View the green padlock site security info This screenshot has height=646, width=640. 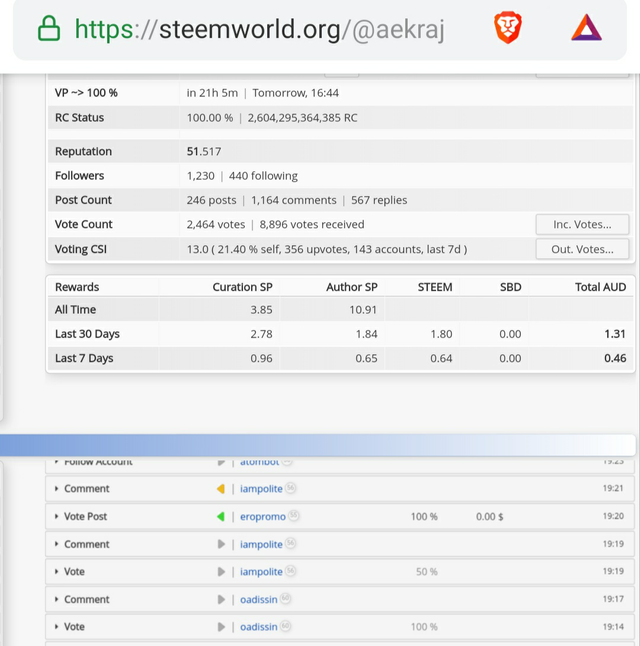pyautogui.click(x=49, y=28)
